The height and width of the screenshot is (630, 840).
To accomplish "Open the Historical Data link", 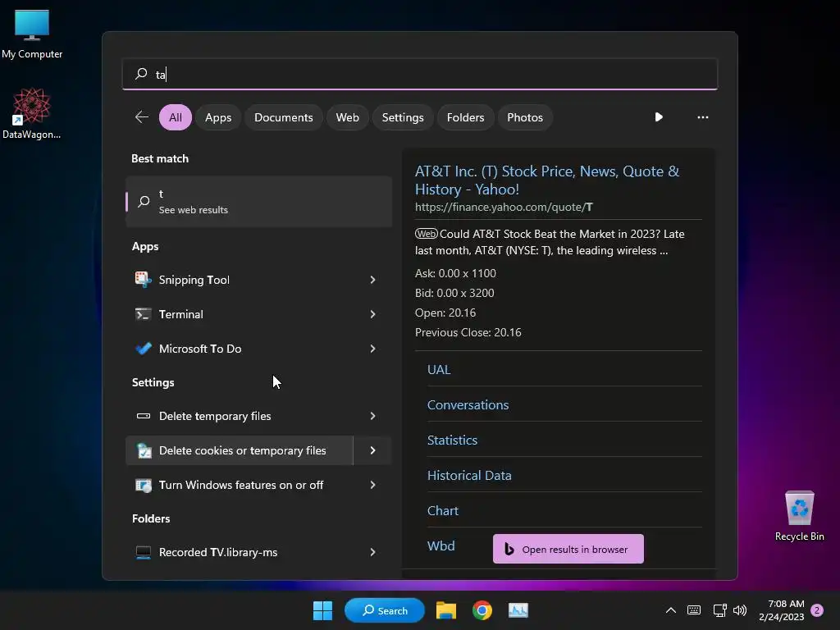I will (468, 476).
